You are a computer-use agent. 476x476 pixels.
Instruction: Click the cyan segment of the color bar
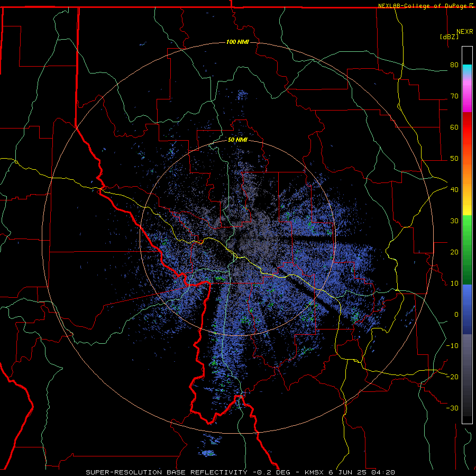coord(467,70)
